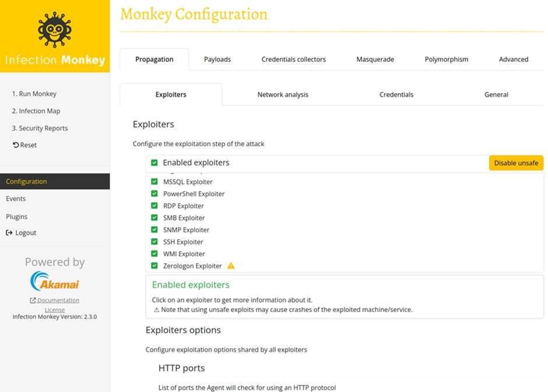
Task: Uncheck the MSSQL Exploiter checkbox
Action: [154, 182]
